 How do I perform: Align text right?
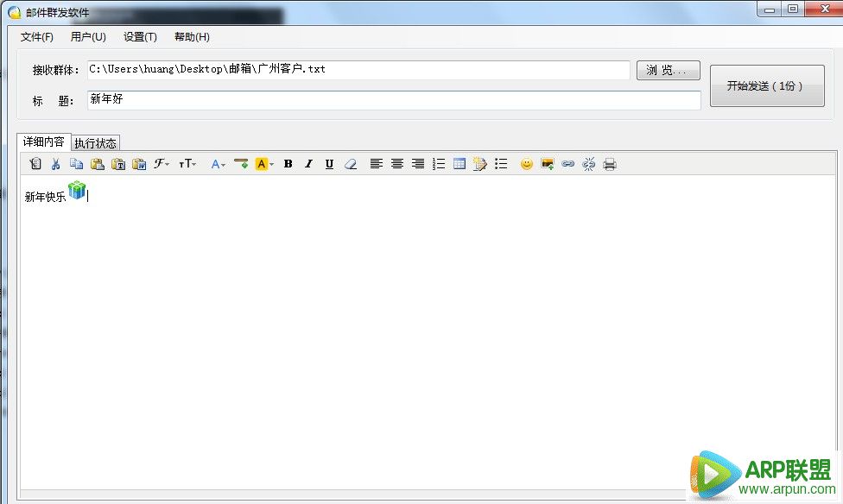pos(418,164)
